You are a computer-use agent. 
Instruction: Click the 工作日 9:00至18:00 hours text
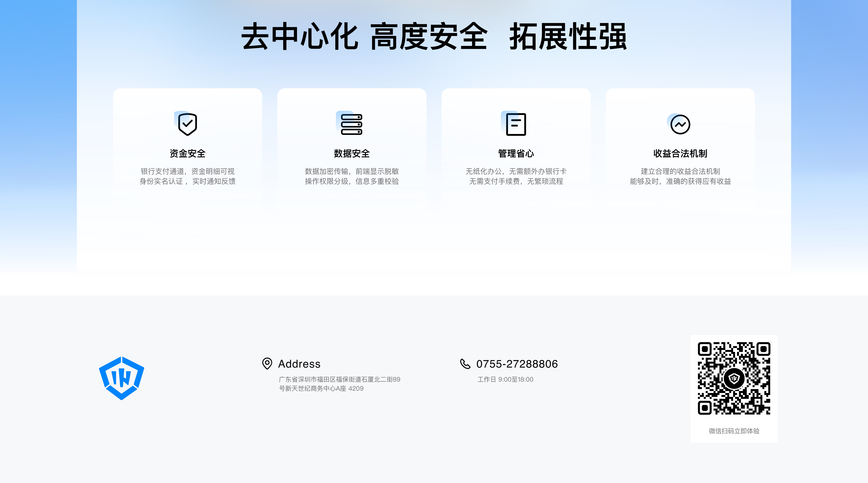(x=505, y=379)
